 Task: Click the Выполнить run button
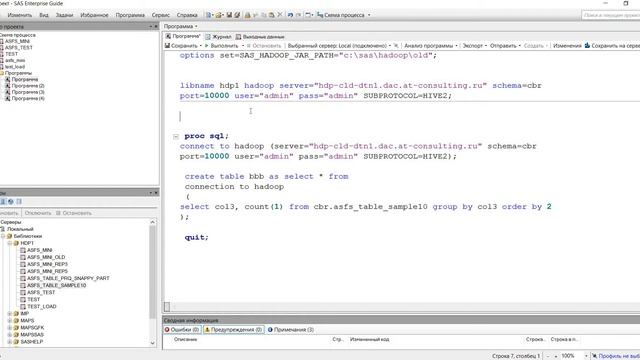click(221, 46)
